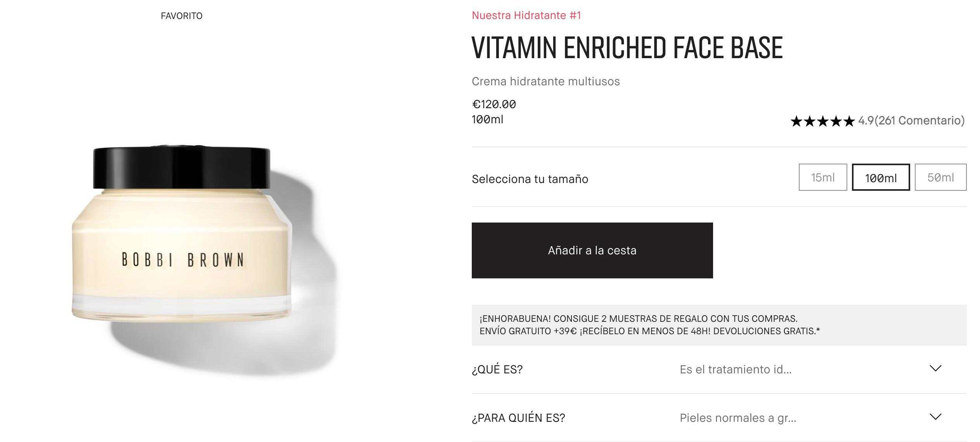Screen dimensions: 980x442
Task: Select the 100ml size option
Action: click(x=881, y=177)
